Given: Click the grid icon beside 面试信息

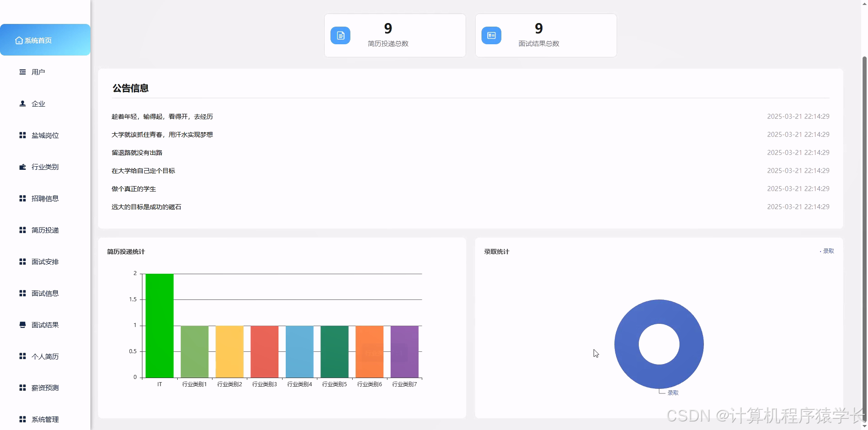Looking at the screenshot, I should (x=23, y=293).
